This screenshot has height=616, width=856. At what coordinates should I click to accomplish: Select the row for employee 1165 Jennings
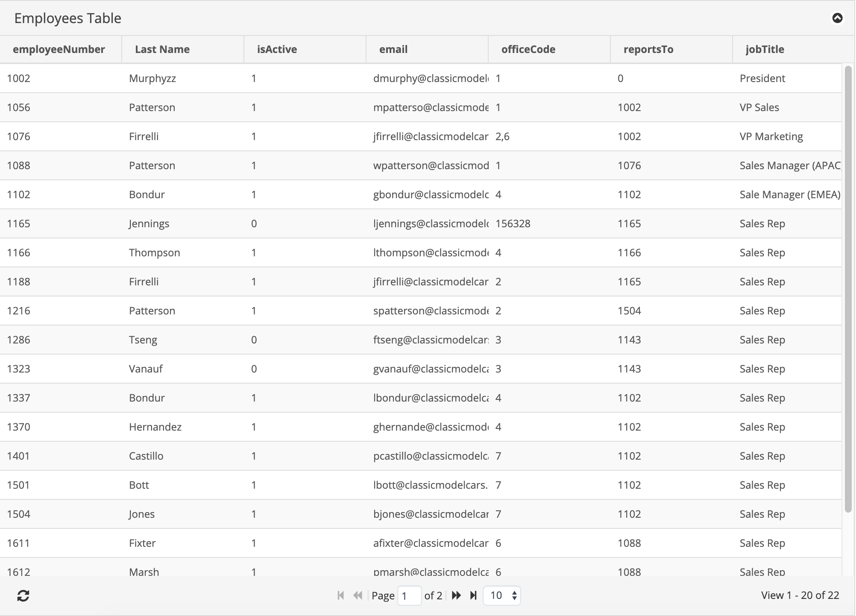[x=149, y=224]
